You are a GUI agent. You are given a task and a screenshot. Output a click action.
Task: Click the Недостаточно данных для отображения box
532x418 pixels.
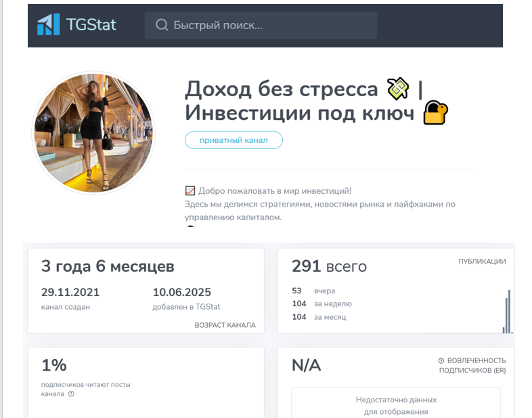pyautogui.click(x=396, y=402)
